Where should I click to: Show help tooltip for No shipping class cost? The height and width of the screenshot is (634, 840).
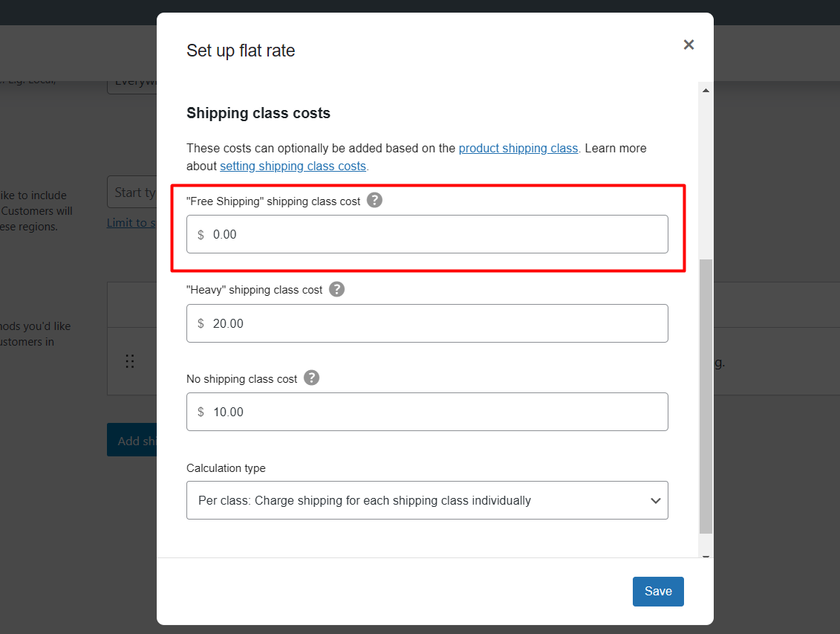(x=312, y=378)
